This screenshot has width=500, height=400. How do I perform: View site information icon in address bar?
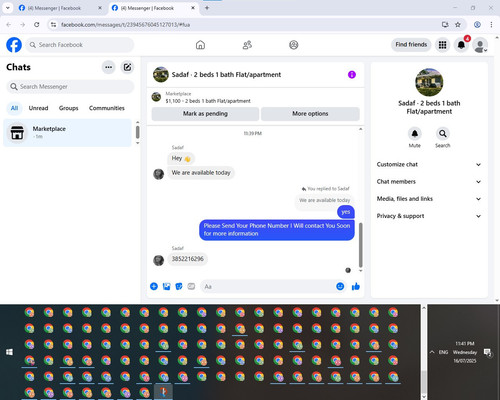(x=53, y=25)
